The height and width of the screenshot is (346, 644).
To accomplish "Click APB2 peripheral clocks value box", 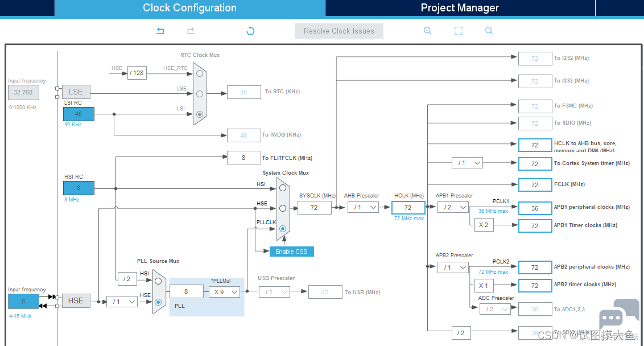I will (x=535, y=267).
